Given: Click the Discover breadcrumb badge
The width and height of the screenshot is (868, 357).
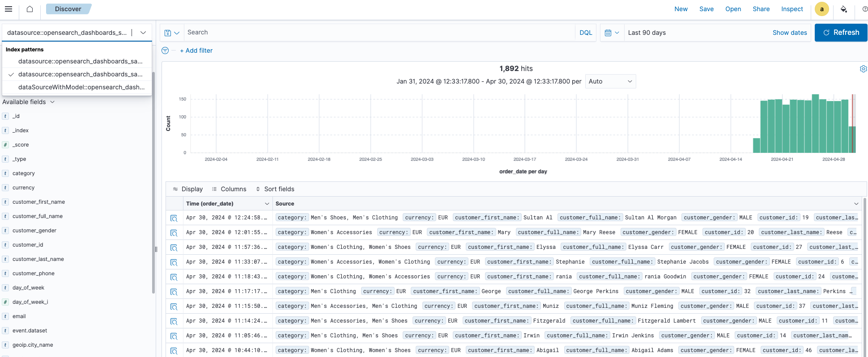Looking at the screenshot, I should (x=68, y=9).
